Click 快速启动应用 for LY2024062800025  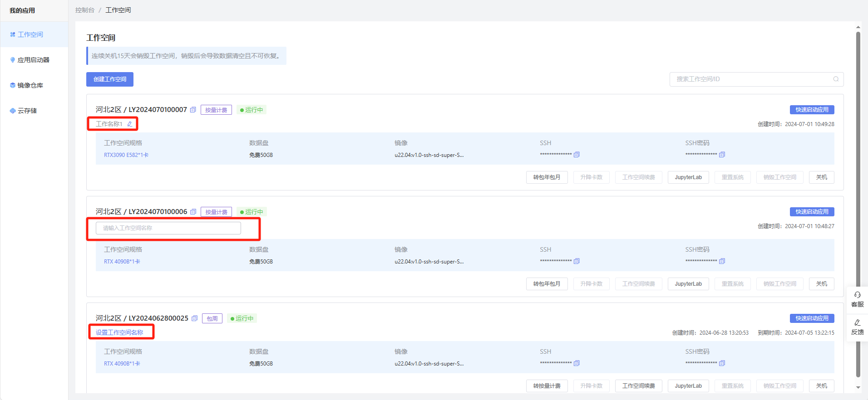coord(812,318)
